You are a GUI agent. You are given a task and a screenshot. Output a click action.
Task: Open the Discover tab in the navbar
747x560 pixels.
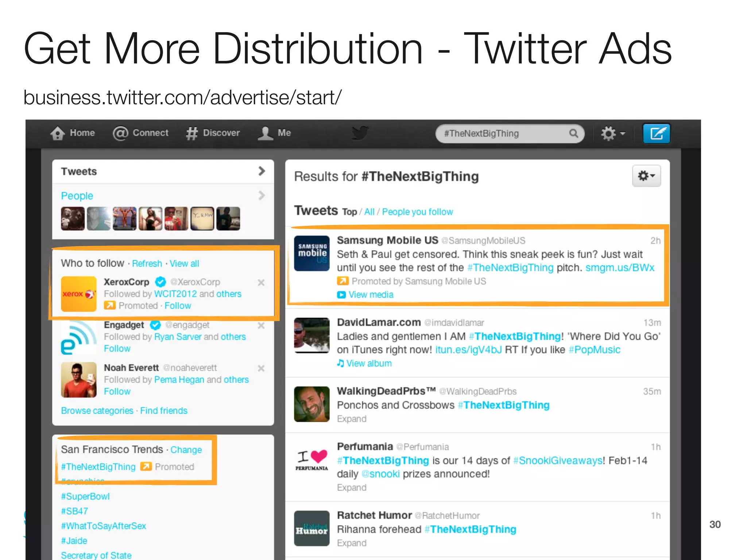[x=213, y=133]
